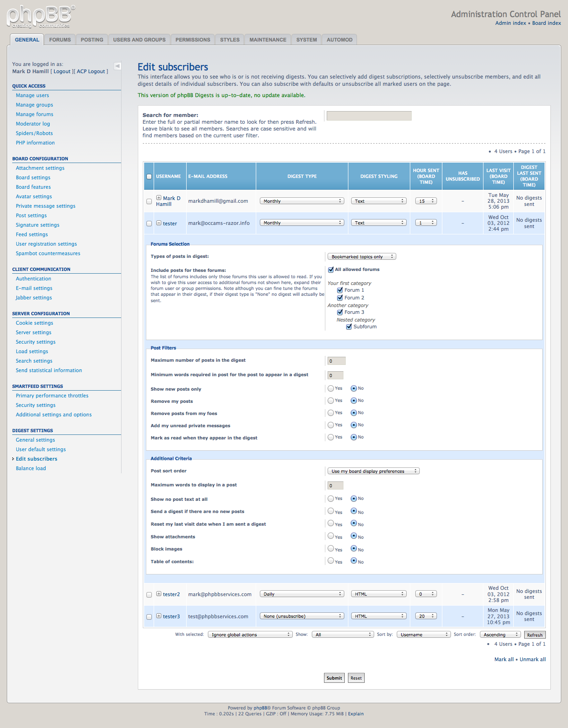Click the Reset button
The height and width of the screenshot is (728, 568).
(356, 678)
